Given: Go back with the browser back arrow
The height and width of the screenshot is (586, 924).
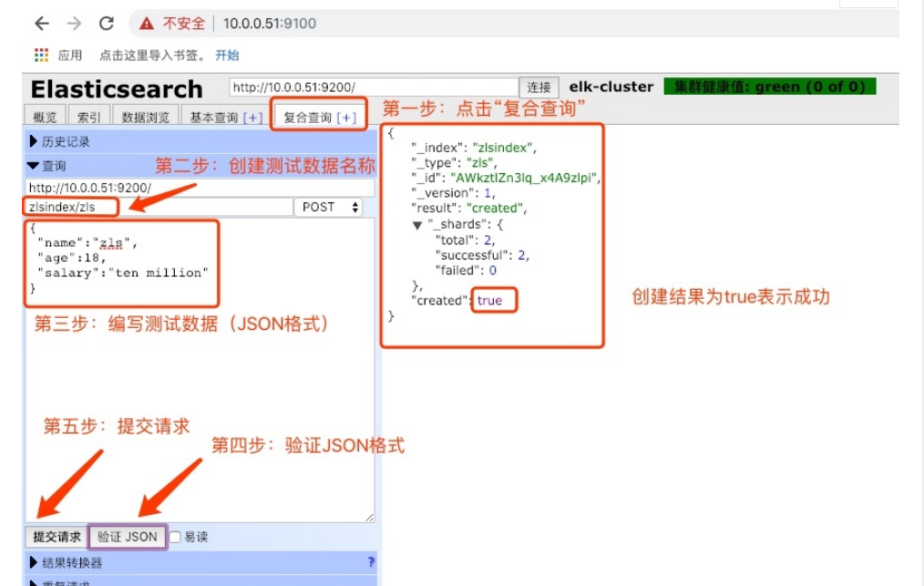Looking at the screenshot, I should tap(42, 24).
